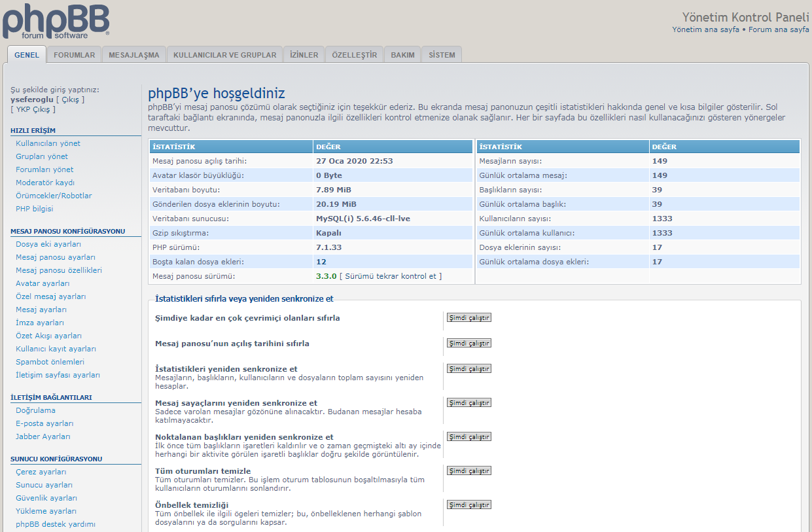Run reset for most online users record
This screenshot has width=812, height=532.
tap(468, 318)
